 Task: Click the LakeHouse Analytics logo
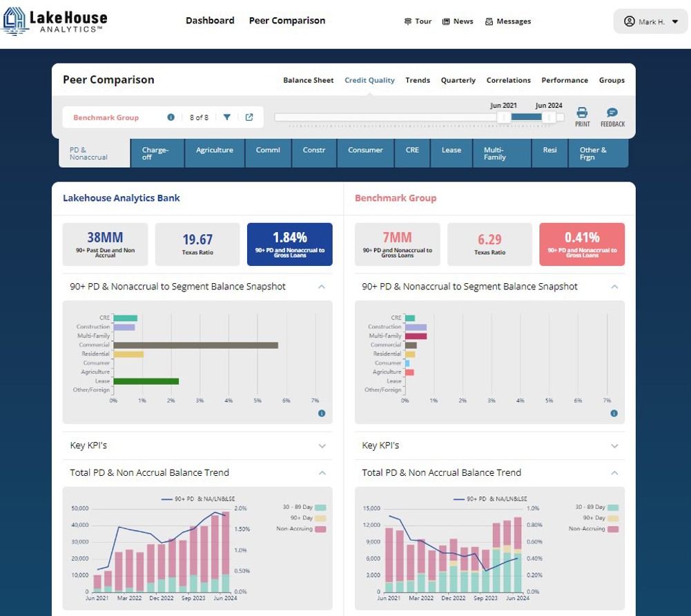tap(55, 21)
